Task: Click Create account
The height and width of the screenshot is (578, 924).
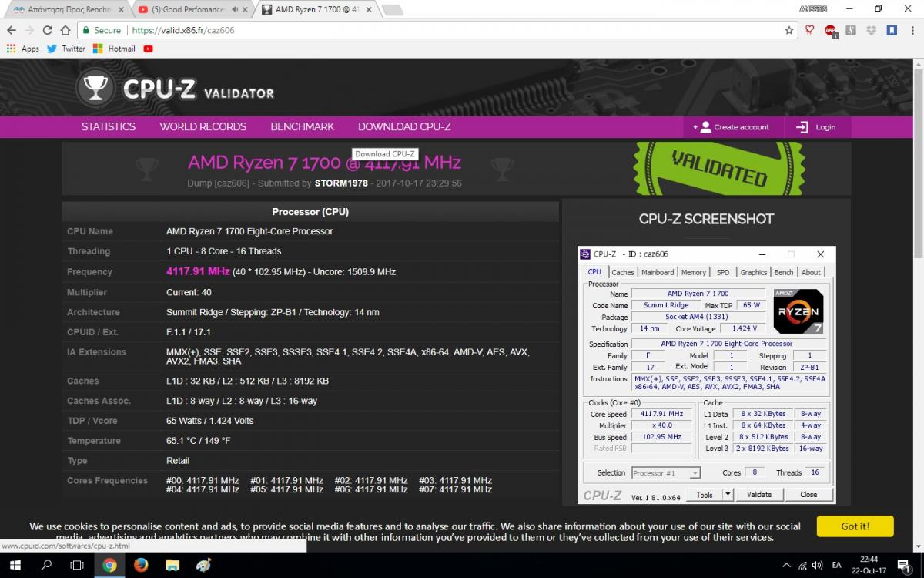Action: pos(731,127)
